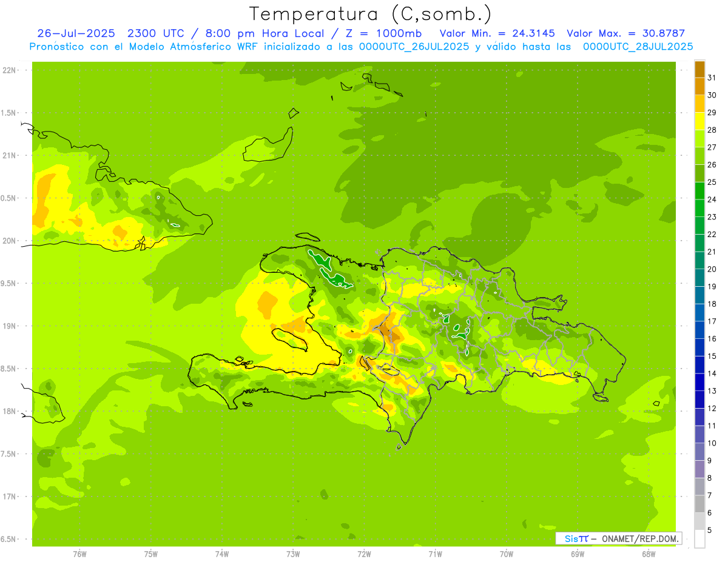The image size is (728, 562).
Task: Pick the blue legend band between 15 and 16
Action: click(x=699, y=347)
